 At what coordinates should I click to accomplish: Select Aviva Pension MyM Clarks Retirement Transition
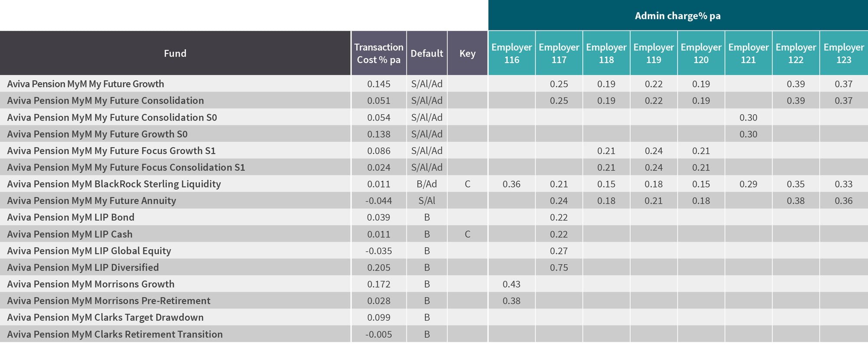[x=115, y=335]
